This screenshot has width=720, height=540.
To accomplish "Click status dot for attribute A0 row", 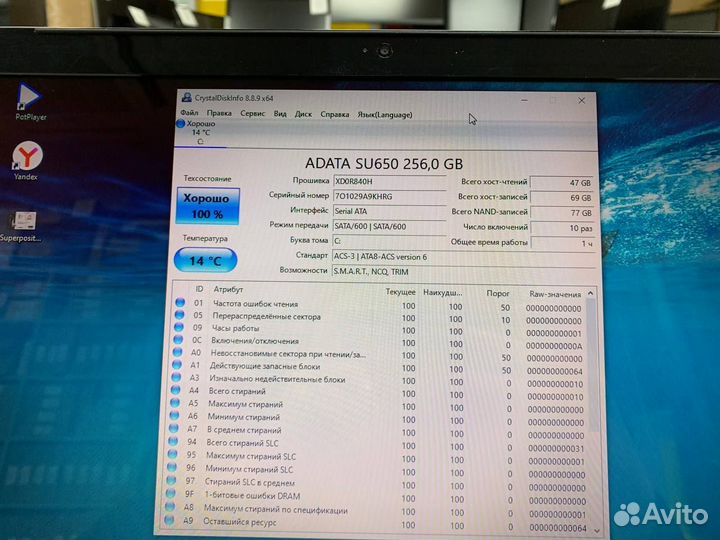I will tap(177, 352).
